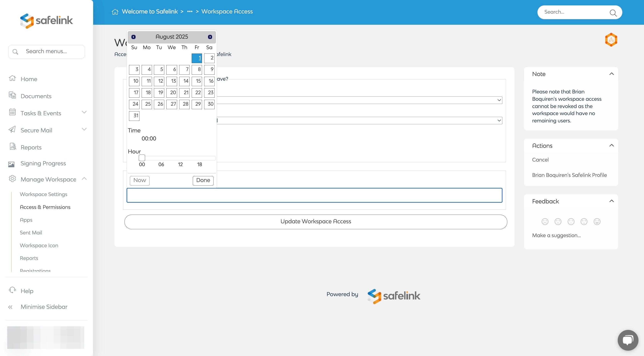Click the Hour slider handle

coord(142,158)
